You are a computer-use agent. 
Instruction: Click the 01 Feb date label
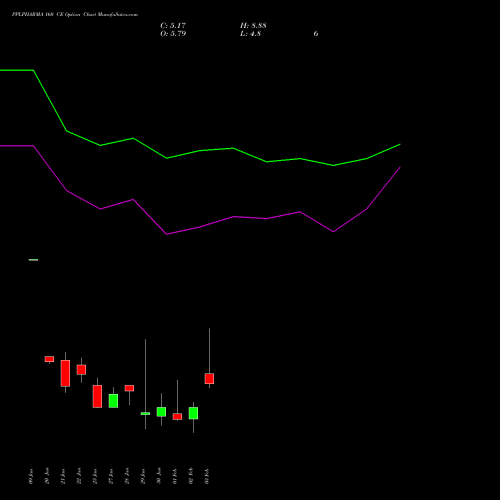tap(175, 476)
